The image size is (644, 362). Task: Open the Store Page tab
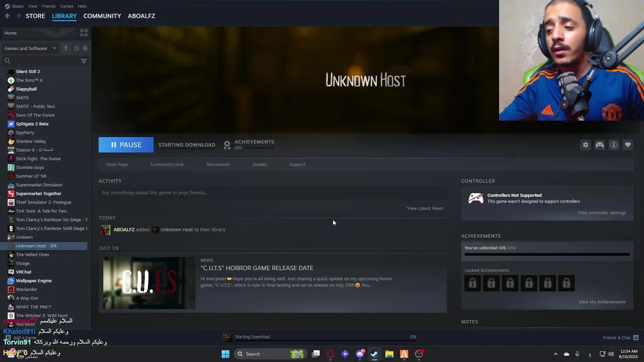[x=117, y=164]
